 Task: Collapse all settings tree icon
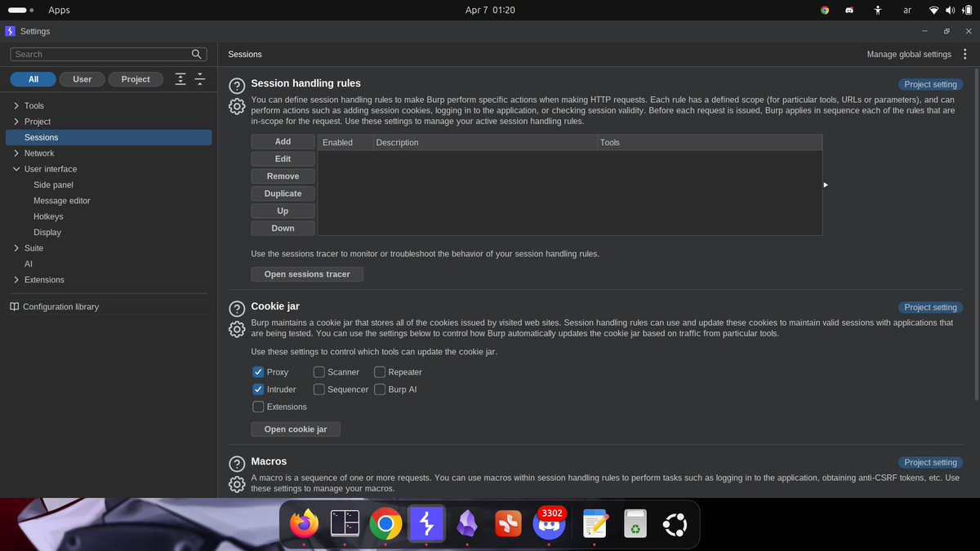(199, 79)
